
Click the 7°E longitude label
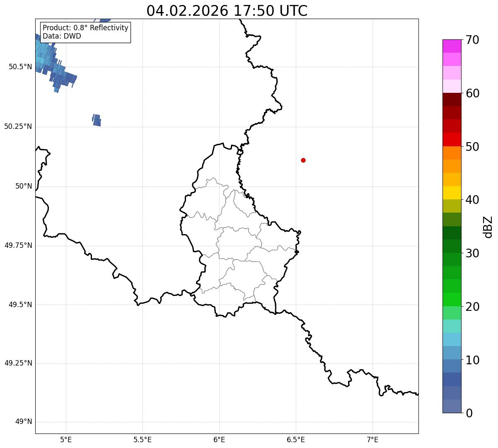coord(372,439)
